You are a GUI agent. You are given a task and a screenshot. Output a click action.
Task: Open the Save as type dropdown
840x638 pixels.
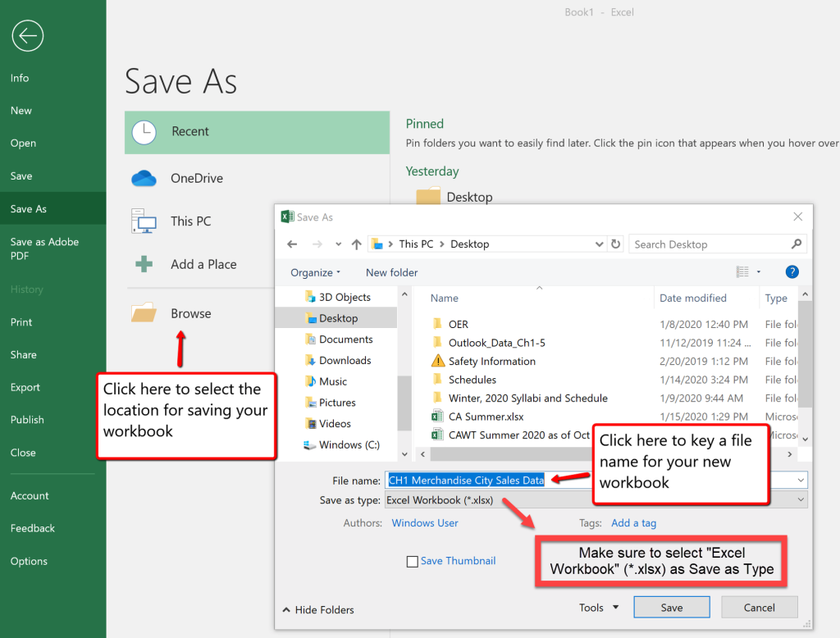pos(801,500)
